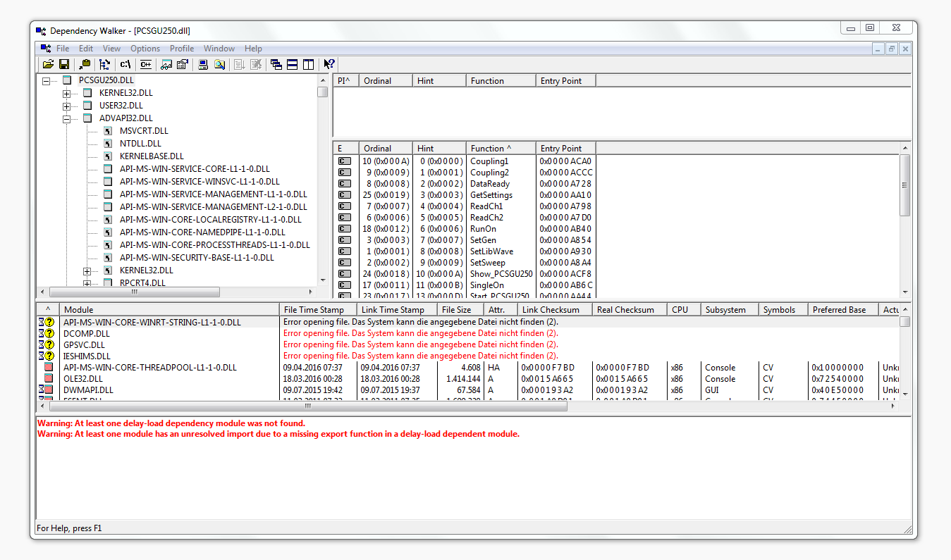Expand KERNEL32.DLL node under ADVAPI32.DLL
The height and width of the screenshot is (560, 951).
point(87,270)
